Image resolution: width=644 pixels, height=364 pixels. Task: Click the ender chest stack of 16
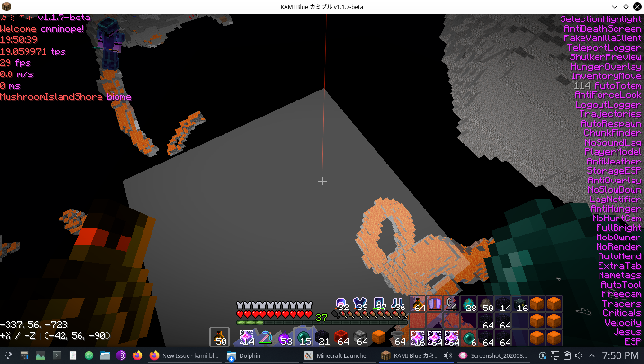pos(520,304)
